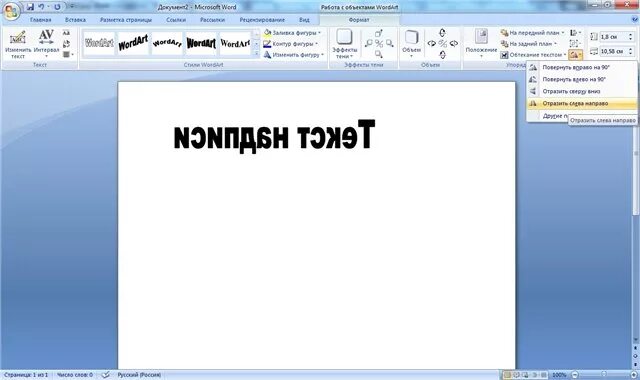
Task: Nudge shadow down icon
Action: 379,54
